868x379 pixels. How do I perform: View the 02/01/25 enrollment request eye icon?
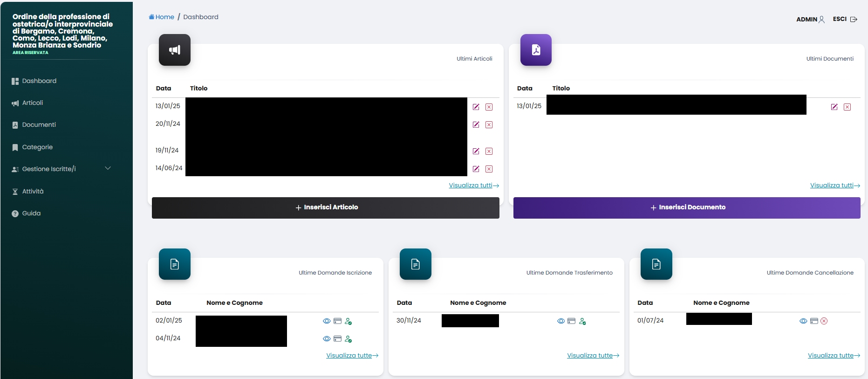[x=327, y=321]
